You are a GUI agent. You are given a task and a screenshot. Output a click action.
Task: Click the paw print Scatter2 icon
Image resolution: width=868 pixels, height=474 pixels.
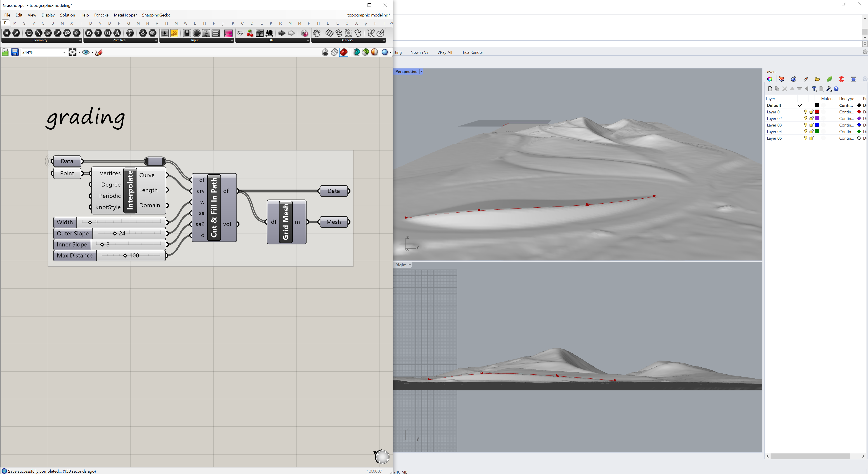point(317,33)
